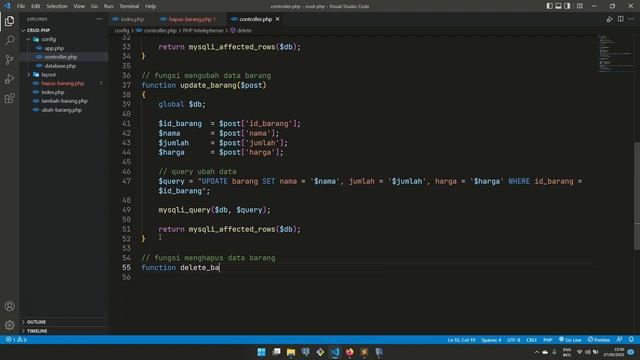Open index.php in the explorer tree

pyautogui.click(x=53, y=92)
